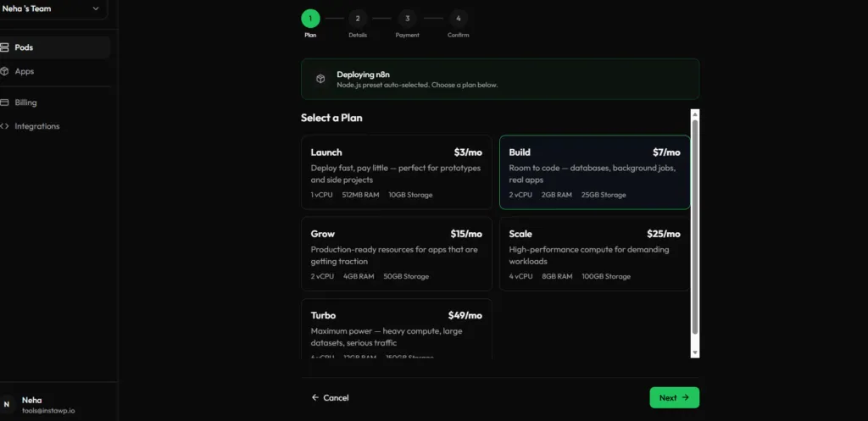Click the Billing card icon
868x421 pixels.
4,102
